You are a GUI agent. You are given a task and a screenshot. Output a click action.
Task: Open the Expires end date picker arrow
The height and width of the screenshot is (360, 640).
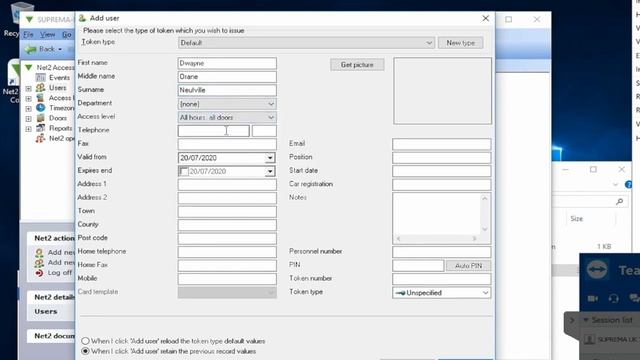coord(270,171)
